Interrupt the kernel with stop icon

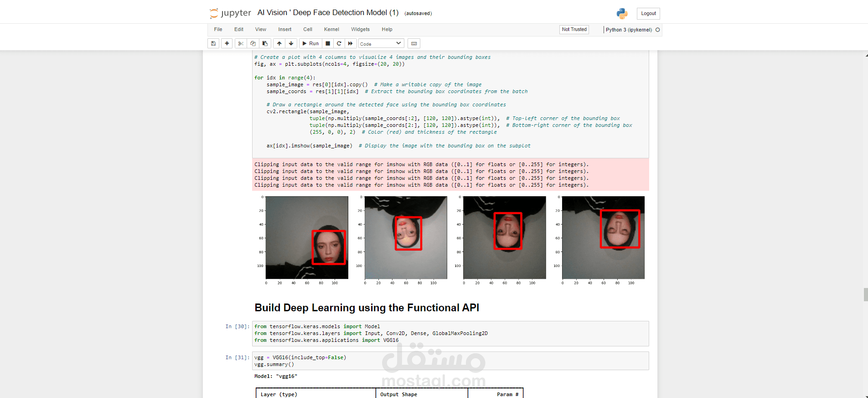point(328,43)
